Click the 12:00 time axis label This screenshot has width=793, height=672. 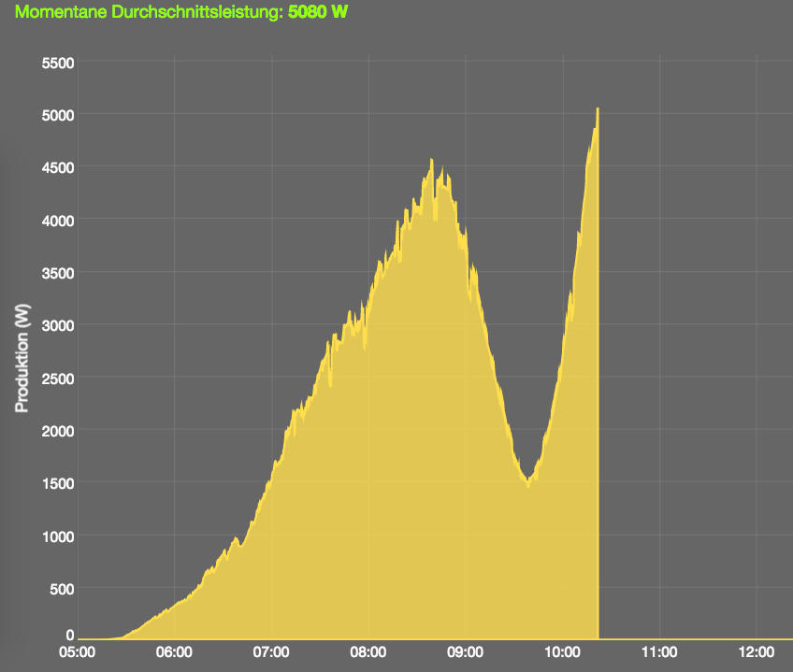click(757, 652)
